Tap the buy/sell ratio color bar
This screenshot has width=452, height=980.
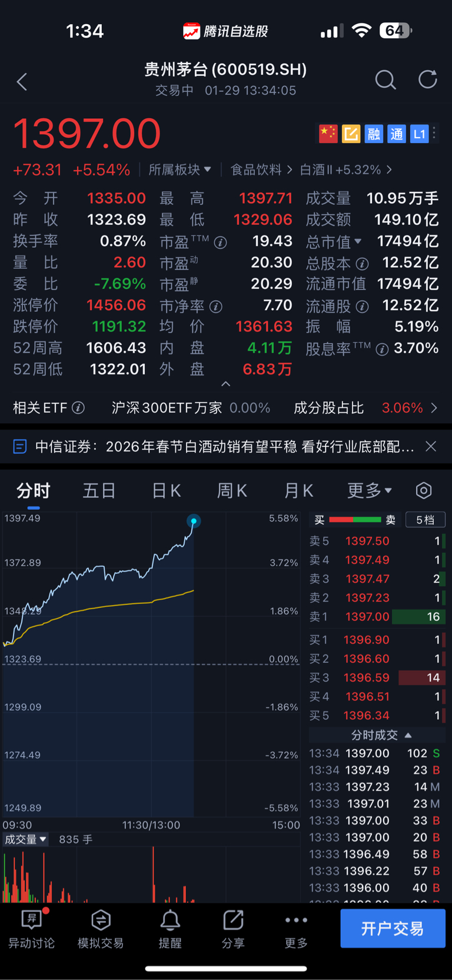pos(355,520)
